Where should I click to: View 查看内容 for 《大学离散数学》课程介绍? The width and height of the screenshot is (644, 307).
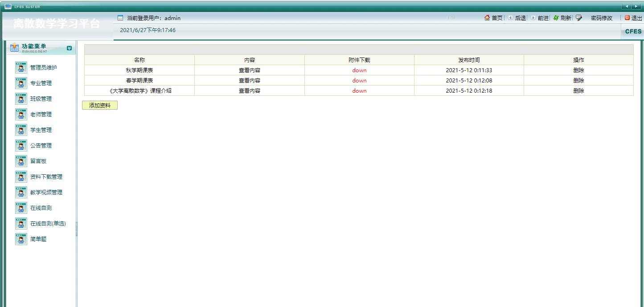[x=250, y=91]
